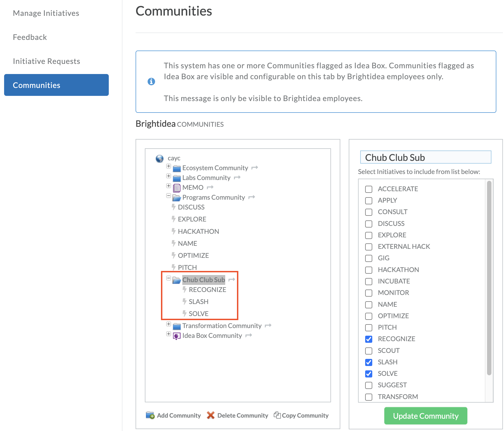Click the Idea Box Community lightbulb icon
Screen dimensions: 504x431
click(x=177, y=336)
